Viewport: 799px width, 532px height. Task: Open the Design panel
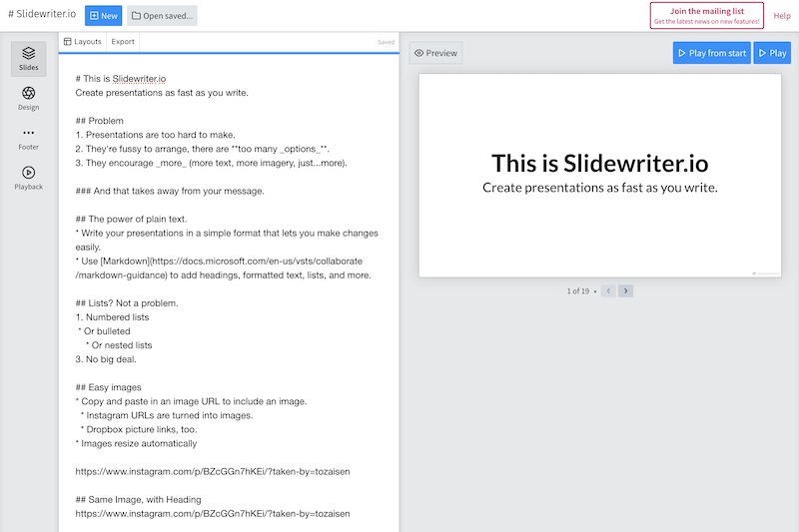click(29, 99)
